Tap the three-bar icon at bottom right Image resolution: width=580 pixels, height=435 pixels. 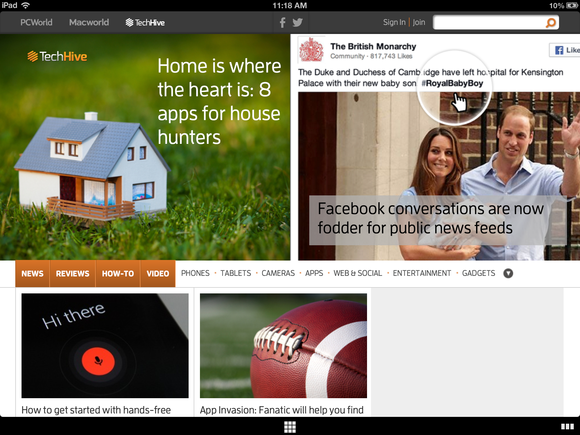coord(567,427)
